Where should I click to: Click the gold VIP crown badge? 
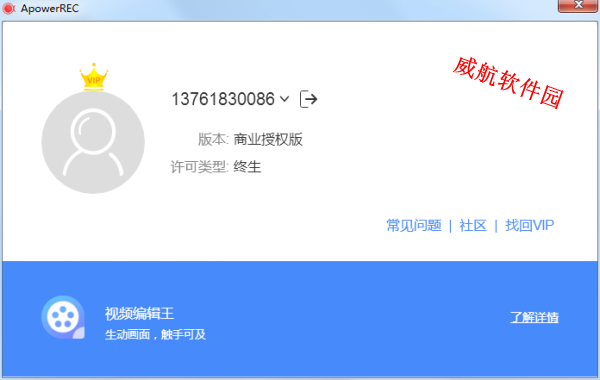coord(94,77)
